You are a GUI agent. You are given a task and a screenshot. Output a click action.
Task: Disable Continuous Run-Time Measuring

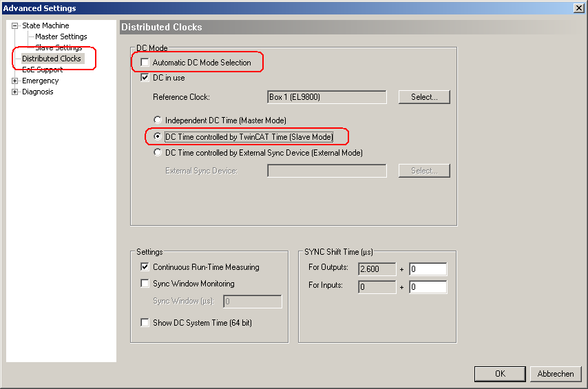pos(145,267)
